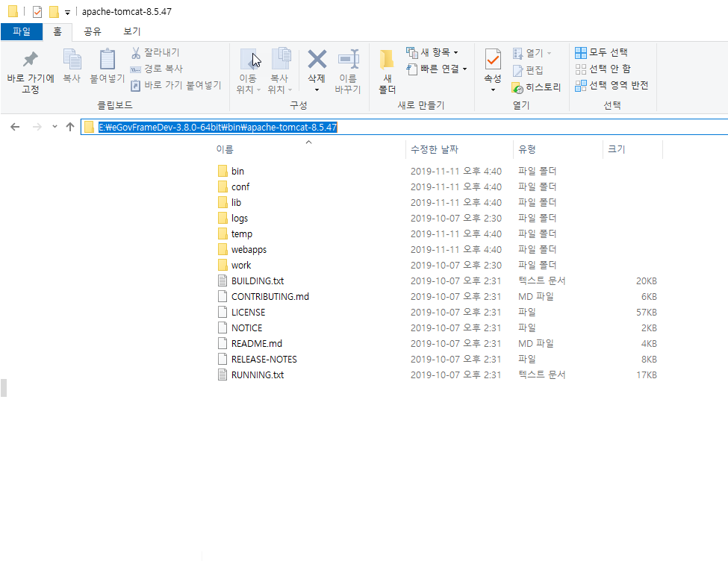
Task: Open the 이동 위치 move-to button
Action: (248, 71)
